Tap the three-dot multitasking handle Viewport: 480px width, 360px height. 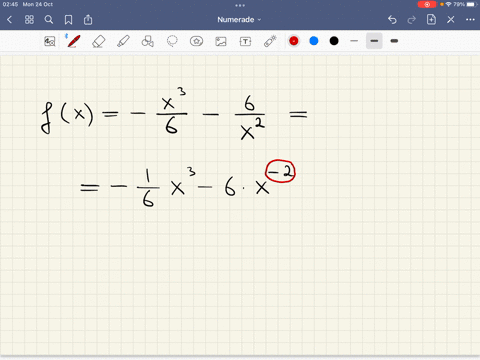coord(240,5)
